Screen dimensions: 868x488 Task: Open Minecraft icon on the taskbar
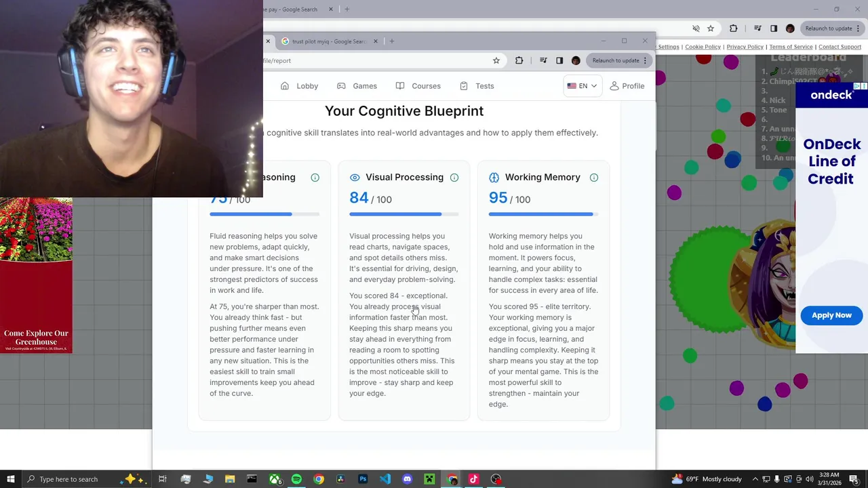point(429,479)
